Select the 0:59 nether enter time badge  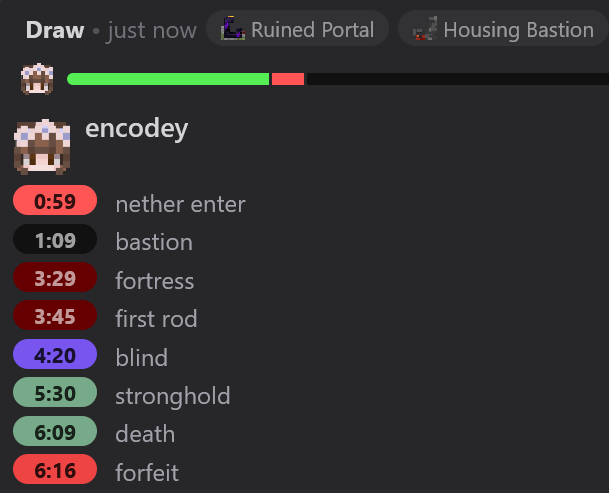tap(55, 200)
